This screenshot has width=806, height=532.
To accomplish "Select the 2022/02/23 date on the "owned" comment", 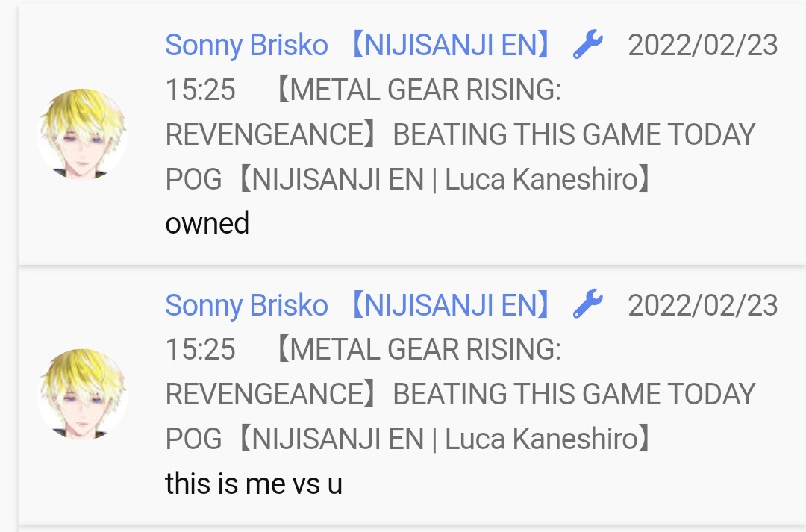I will 703,46.
